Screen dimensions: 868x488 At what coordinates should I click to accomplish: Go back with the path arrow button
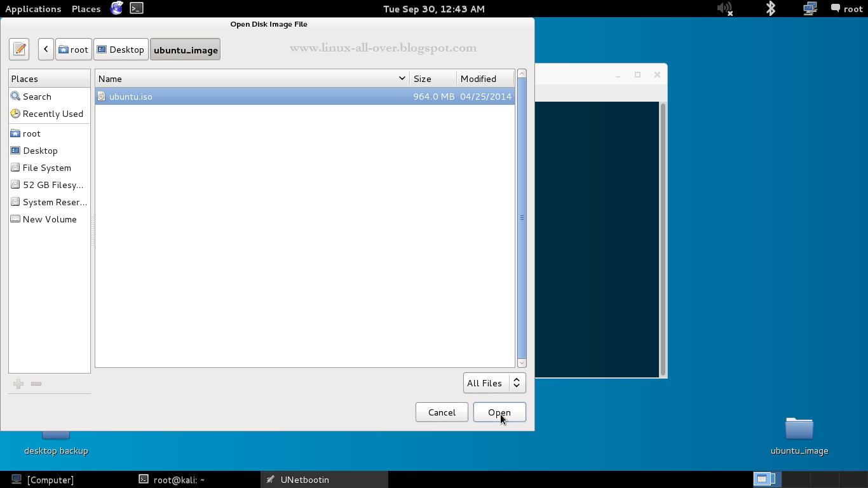(x=46, y=50)
